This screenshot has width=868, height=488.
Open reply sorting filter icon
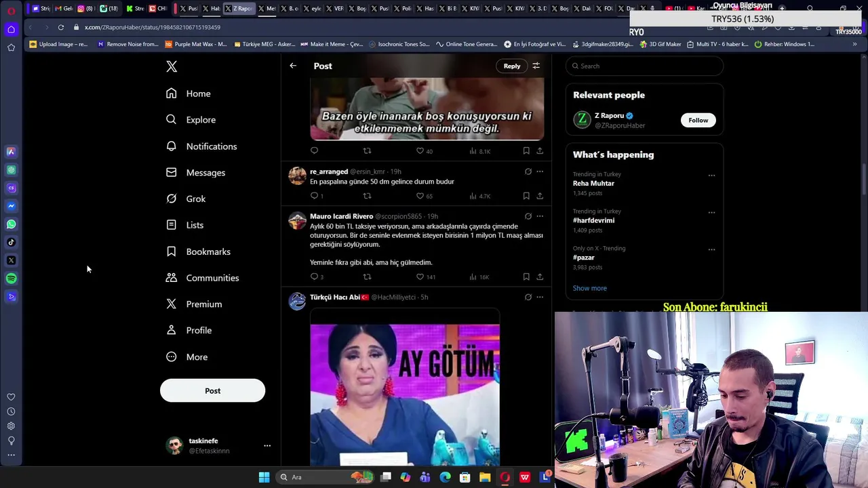(x=536, y=66)
